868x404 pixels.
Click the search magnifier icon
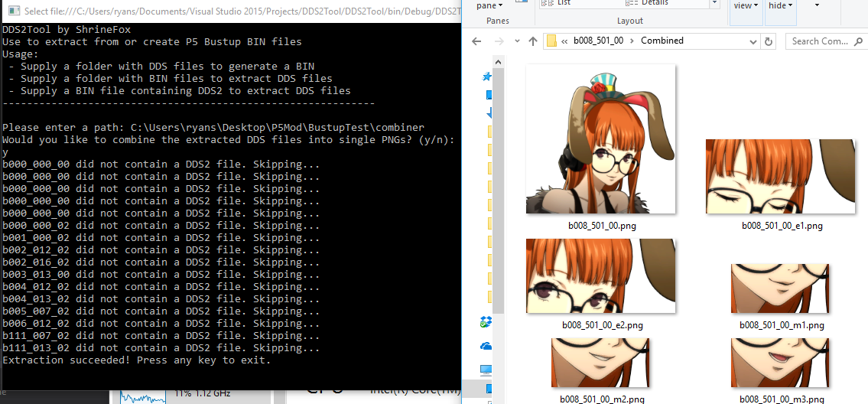point(859,41)
